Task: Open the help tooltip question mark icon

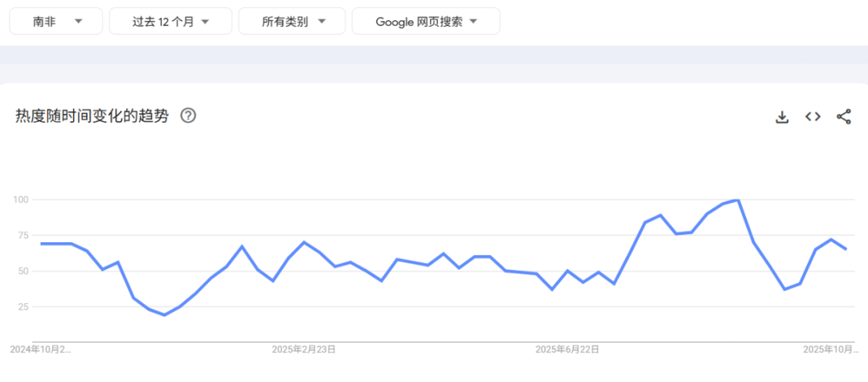Action: click(x=188, y=116)
